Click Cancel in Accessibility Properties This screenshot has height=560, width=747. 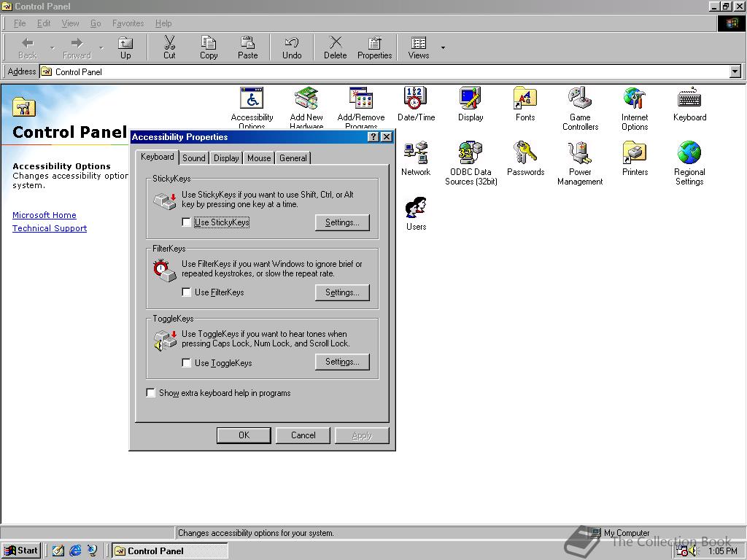(303, 435)
